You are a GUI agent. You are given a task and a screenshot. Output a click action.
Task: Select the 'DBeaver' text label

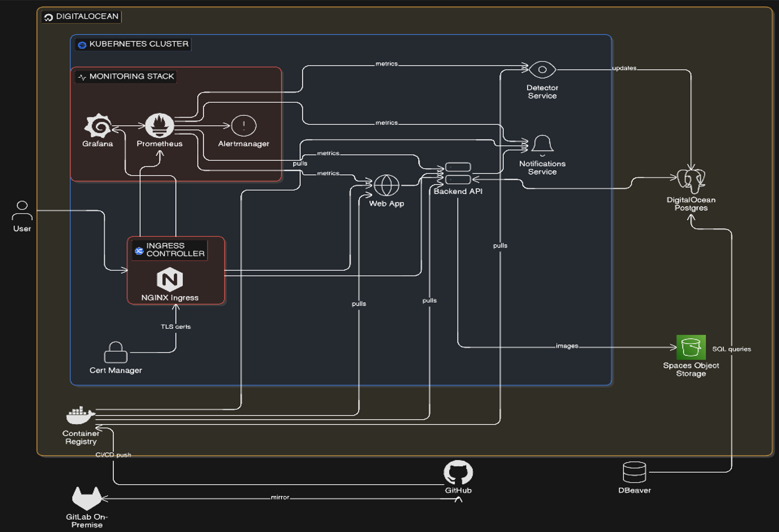click(635, 491)
